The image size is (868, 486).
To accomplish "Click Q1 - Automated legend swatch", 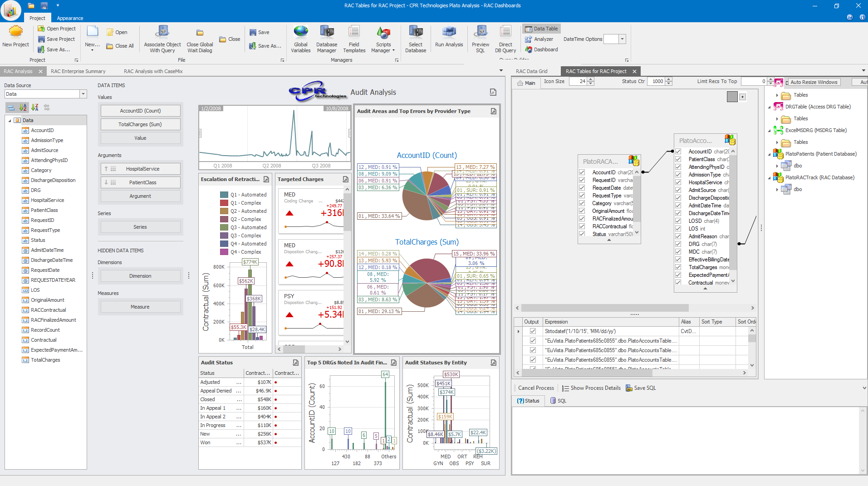I will click(x=224, y=195).
